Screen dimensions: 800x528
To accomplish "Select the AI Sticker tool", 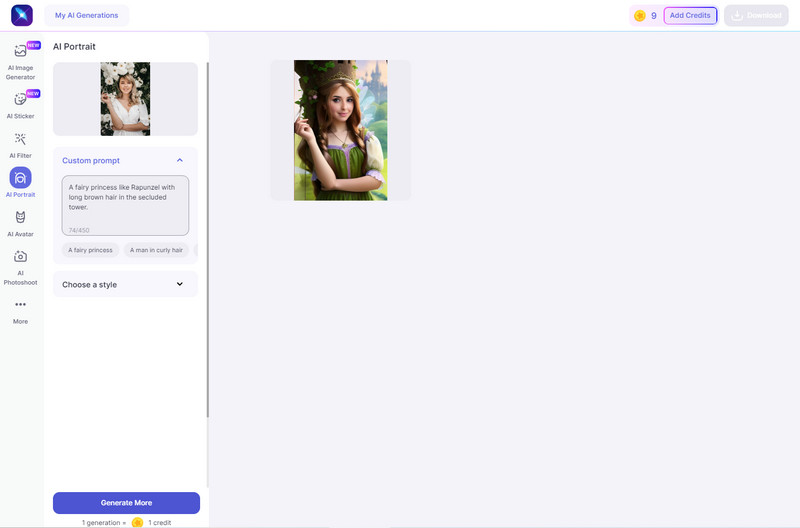I will 20,100.
